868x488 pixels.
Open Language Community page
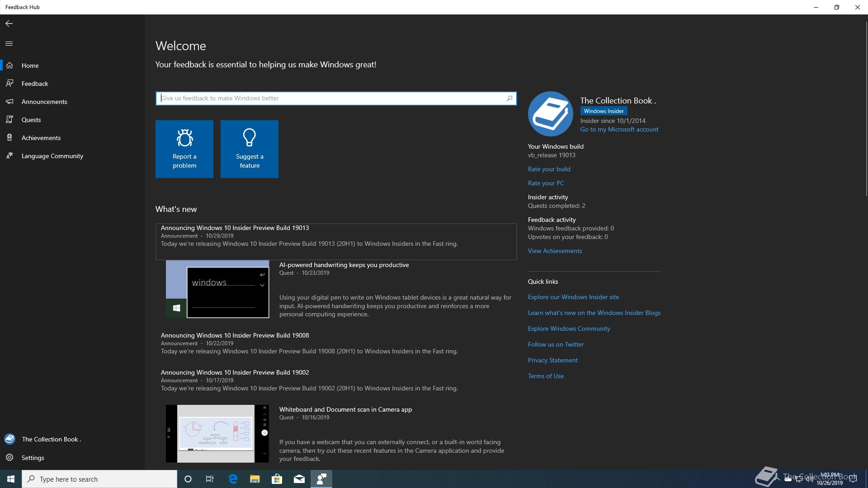click(x=52, y=156)
